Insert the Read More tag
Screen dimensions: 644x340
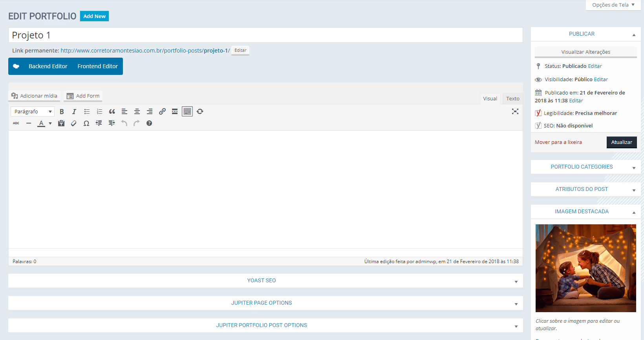[x=175, y=111]
